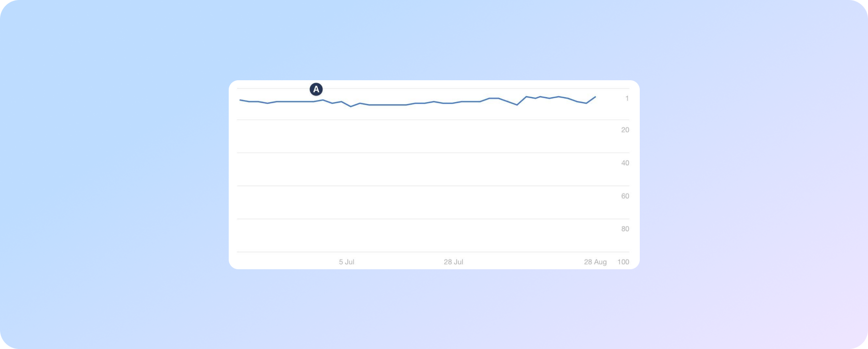Click the horizontal gridline at position 40
Viewport: 868px width, 349px height.
(426, 153)
